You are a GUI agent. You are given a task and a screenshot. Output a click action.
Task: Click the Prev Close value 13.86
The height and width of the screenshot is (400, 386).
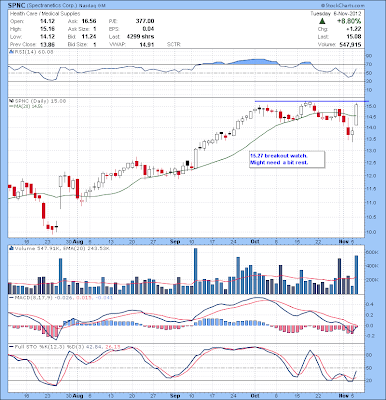tap(47, 44)
